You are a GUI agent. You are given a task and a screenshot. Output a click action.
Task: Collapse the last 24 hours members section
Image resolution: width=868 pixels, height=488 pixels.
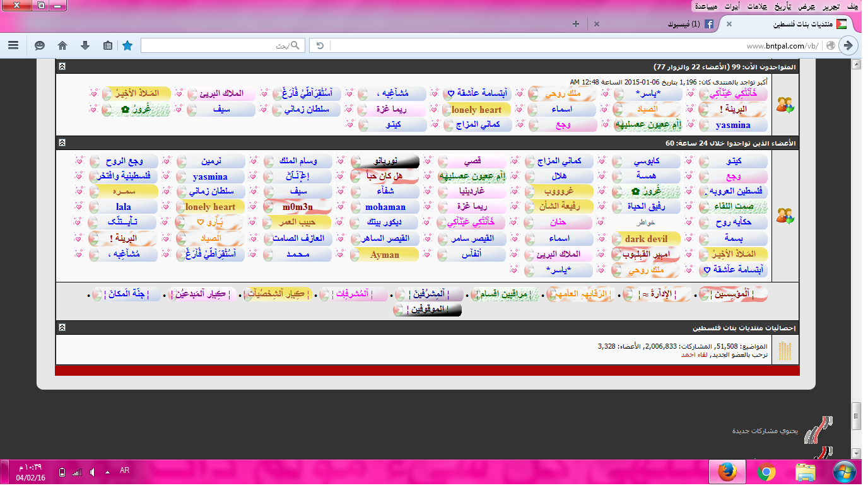coord(62,143)
